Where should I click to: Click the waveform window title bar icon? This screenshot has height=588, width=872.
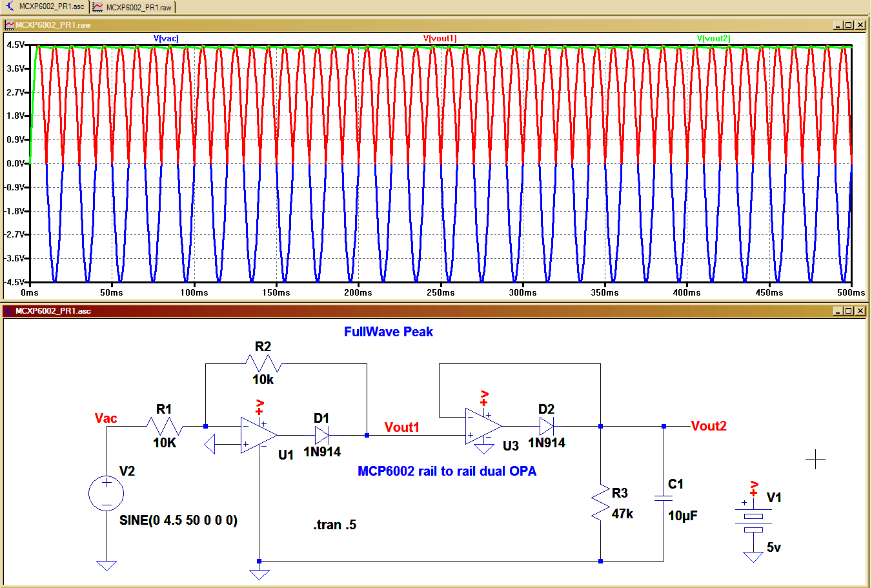pyautogui.click(x=9, y=25)
